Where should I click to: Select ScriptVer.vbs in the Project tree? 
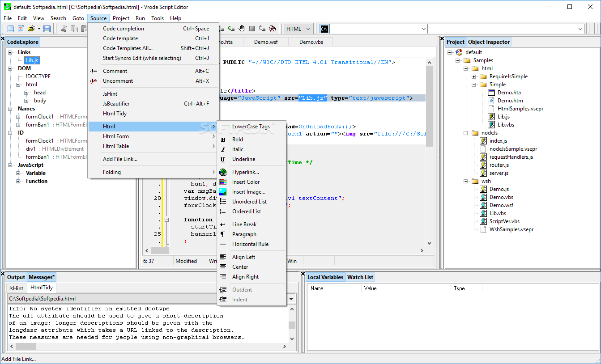[504, 221]
